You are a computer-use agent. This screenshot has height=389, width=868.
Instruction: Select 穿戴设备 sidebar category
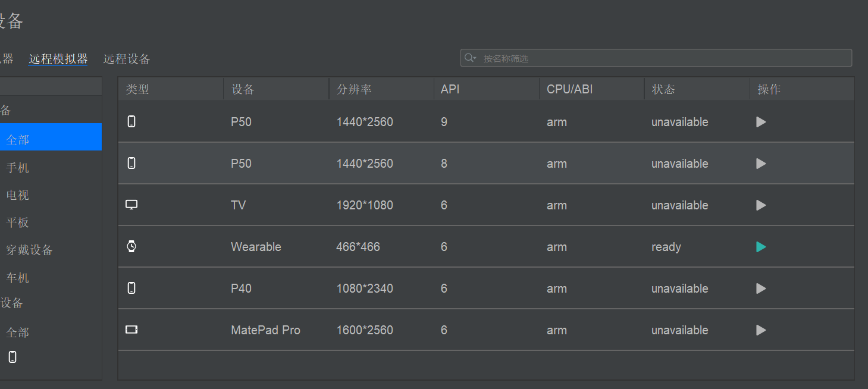point(30,250)
